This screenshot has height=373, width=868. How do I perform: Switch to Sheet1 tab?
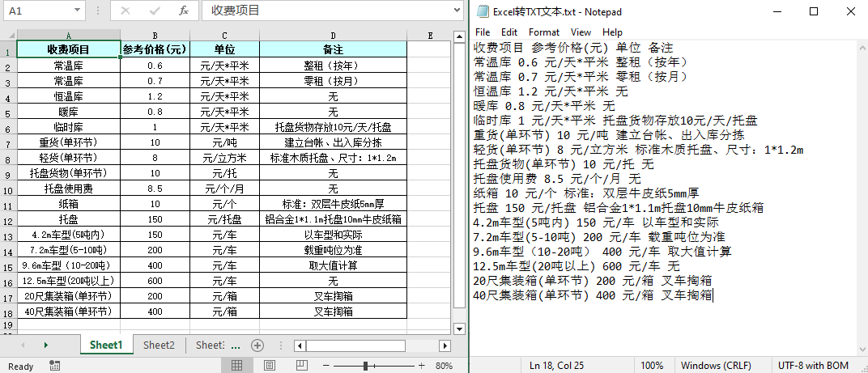click(106, 345)
